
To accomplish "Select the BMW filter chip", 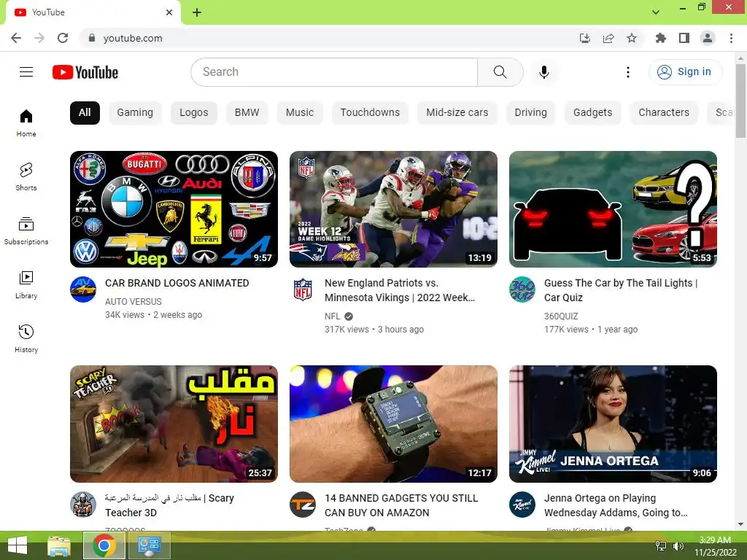I will pos(247,113).
